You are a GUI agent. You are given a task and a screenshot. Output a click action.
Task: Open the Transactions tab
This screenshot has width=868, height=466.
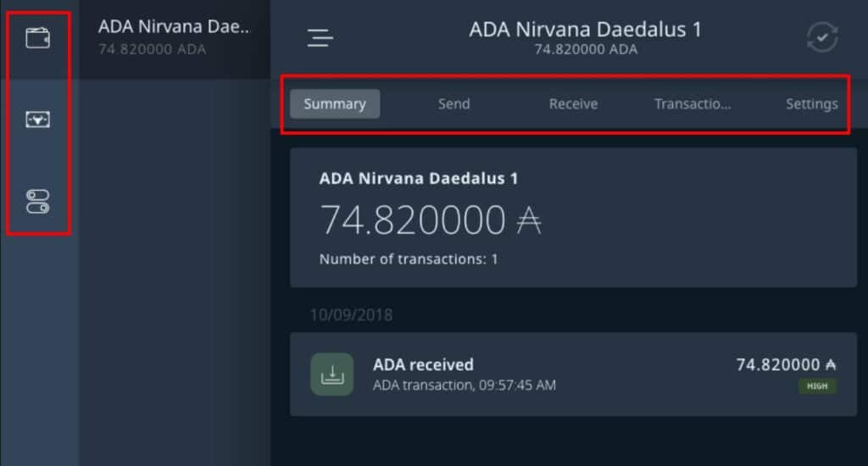point(693,104)
